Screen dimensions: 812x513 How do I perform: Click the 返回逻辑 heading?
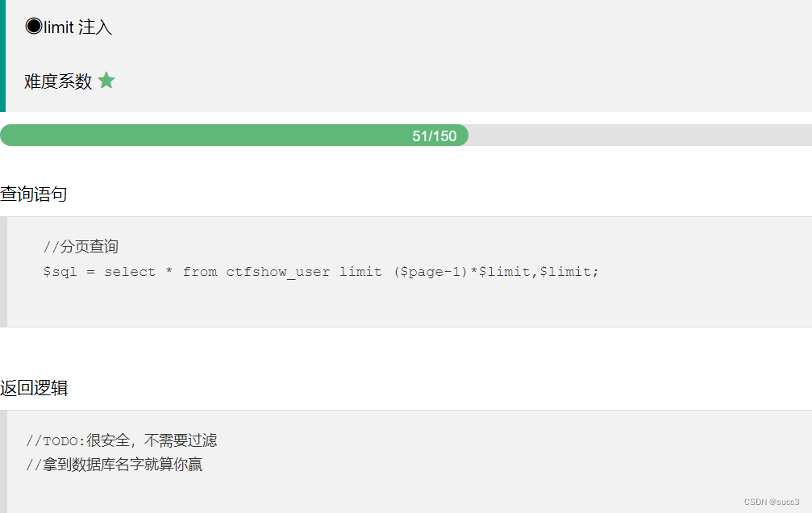point(34,388)
